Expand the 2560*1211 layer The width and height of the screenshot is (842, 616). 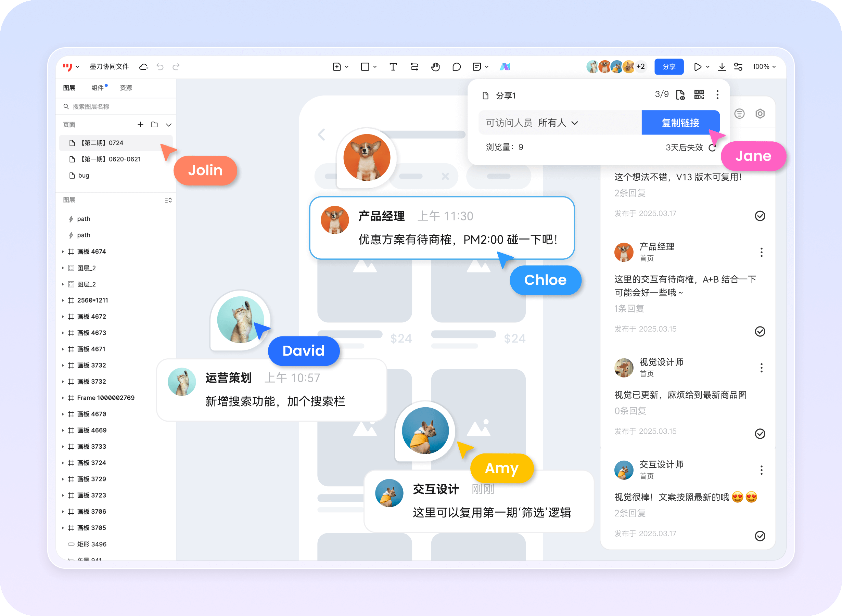(x=63, y=300)
